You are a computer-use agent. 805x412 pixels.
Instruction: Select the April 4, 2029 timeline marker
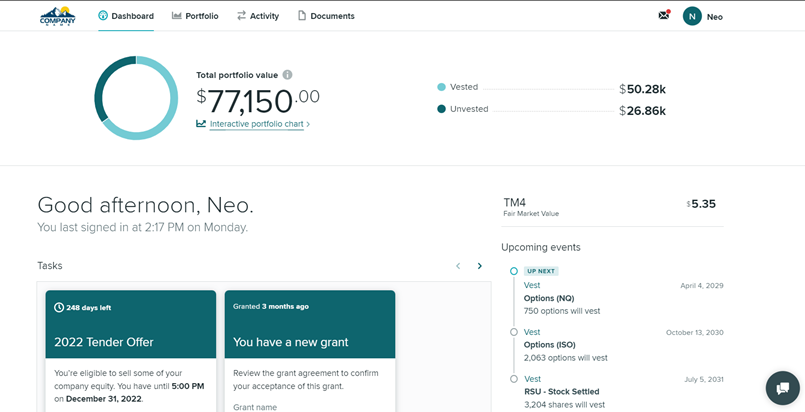click(514, 271)
